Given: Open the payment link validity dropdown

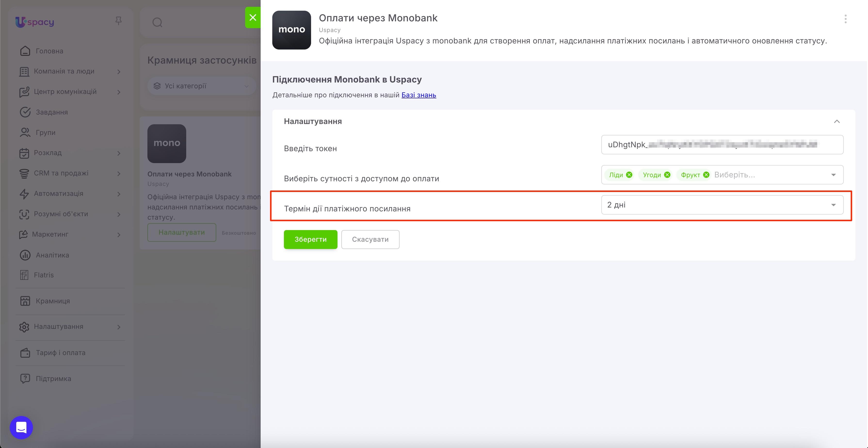Looking at the screenshot, I should [722, 205].
